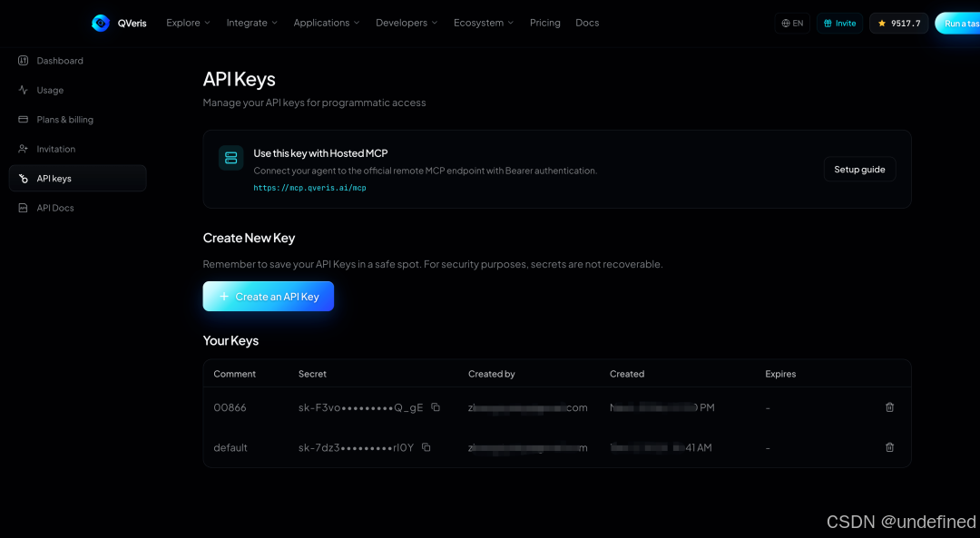Image resolution: width=980 pixels, height=538 pixels.
Task: Click the Created column header
Action: click(x=627, y=374)
